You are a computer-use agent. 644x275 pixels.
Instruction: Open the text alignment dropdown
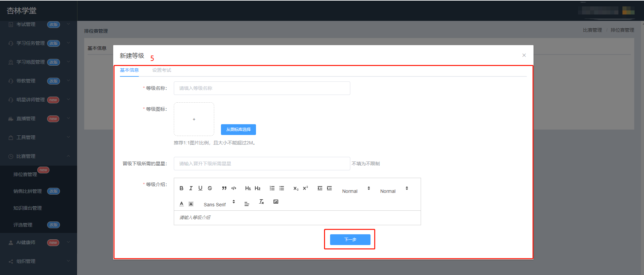tap(247, 204)
